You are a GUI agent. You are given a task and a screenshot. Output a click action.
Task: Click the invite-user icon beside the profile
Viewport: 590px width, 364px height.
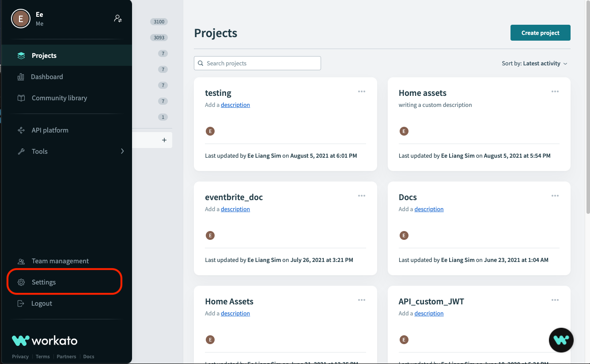tap(117, 18)
